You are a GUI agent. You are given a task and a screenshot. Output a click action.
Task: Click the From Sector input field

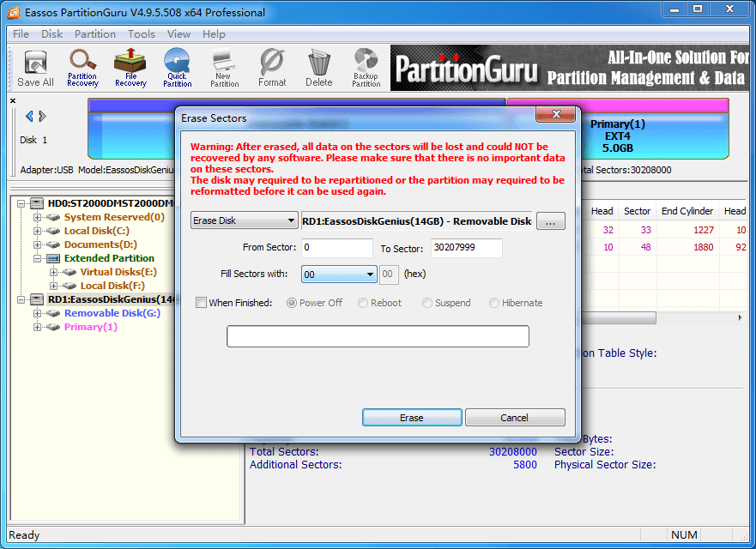coord(337,248)
